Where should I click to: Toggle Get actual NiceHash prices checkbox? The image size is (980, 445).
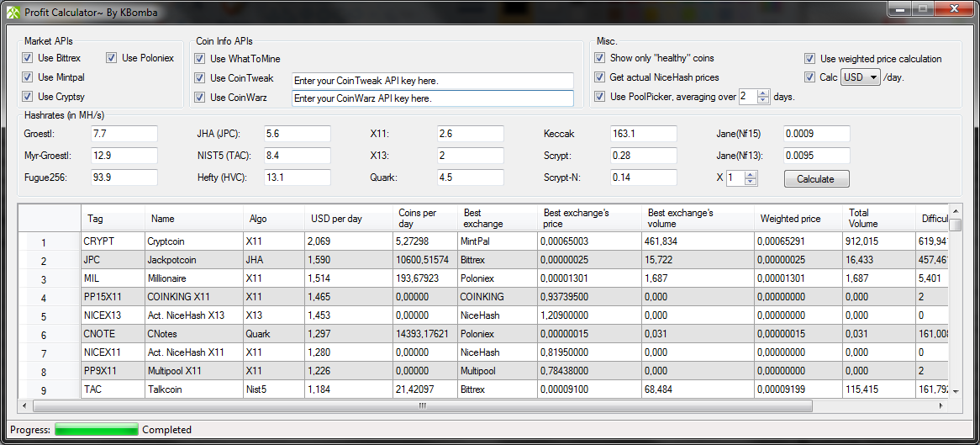point(599,77)
